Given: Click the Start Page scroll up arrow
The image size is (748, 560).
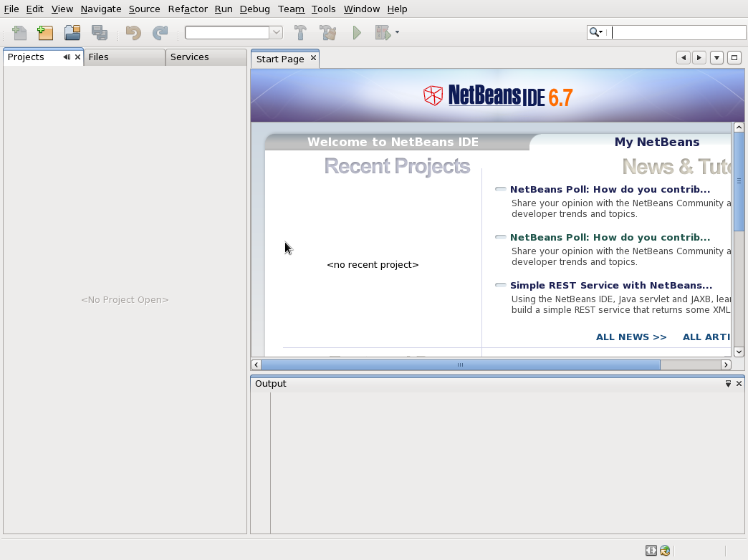Looking at the screenshot, I should (x=739, y=127).
